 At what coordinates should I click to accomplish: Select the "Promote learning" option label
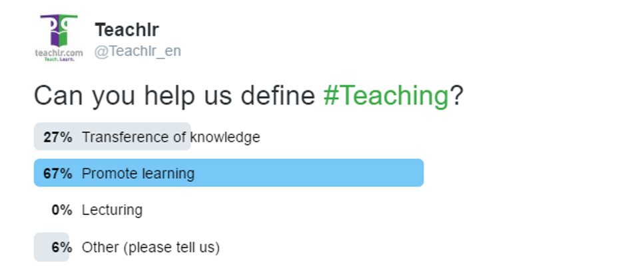(138, 174)
